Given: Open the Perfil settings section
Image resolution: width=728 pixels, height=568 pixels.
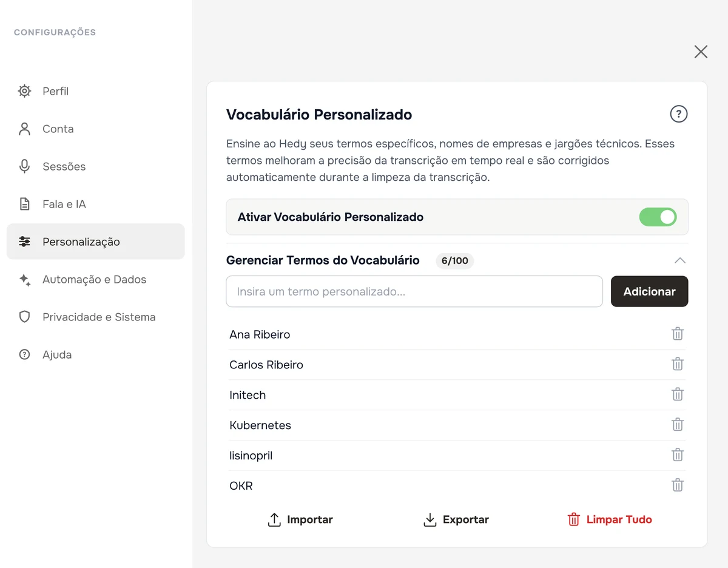Looking at the screenshot, I should coord(95,91).
